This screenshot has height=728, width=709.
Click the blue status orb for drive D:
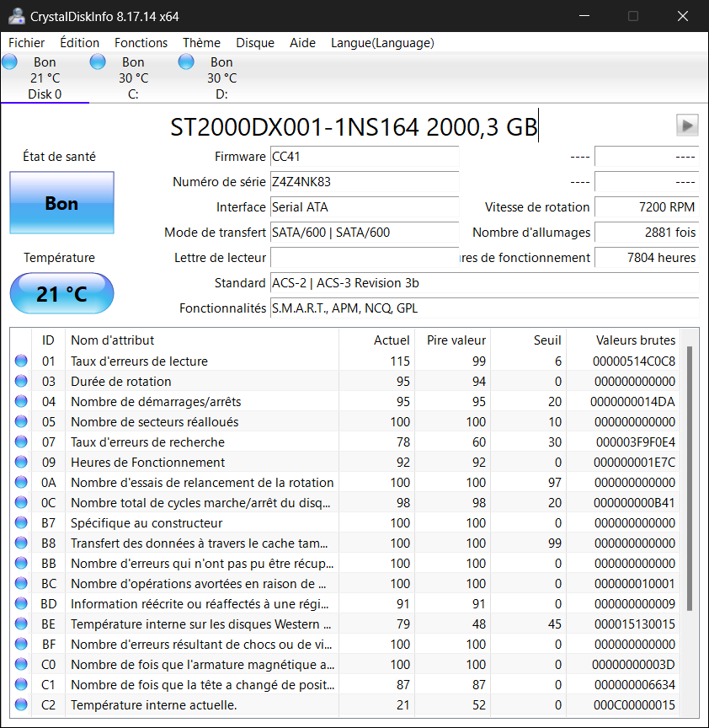[186, 62]
